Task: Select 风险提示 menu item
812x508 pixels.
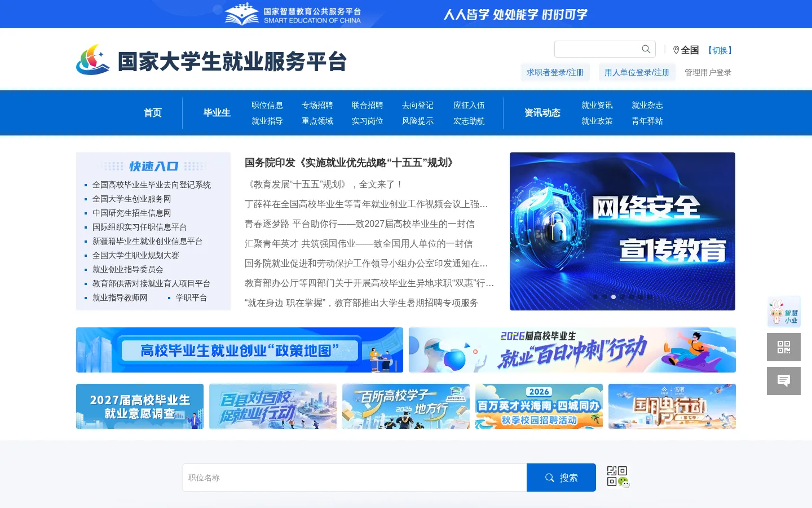Action: (x=418, y=121)
